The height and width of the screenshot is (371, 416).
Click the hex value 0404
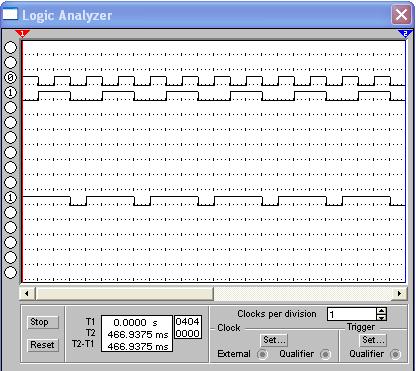coord(187,322)
